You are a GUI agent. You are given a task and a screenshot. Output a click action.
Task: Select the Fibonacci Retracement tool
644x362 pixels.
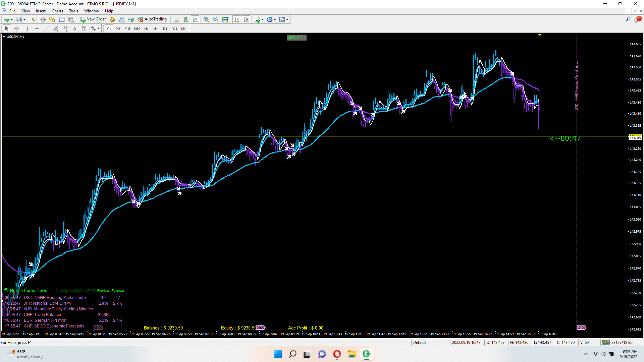(65, 29)
